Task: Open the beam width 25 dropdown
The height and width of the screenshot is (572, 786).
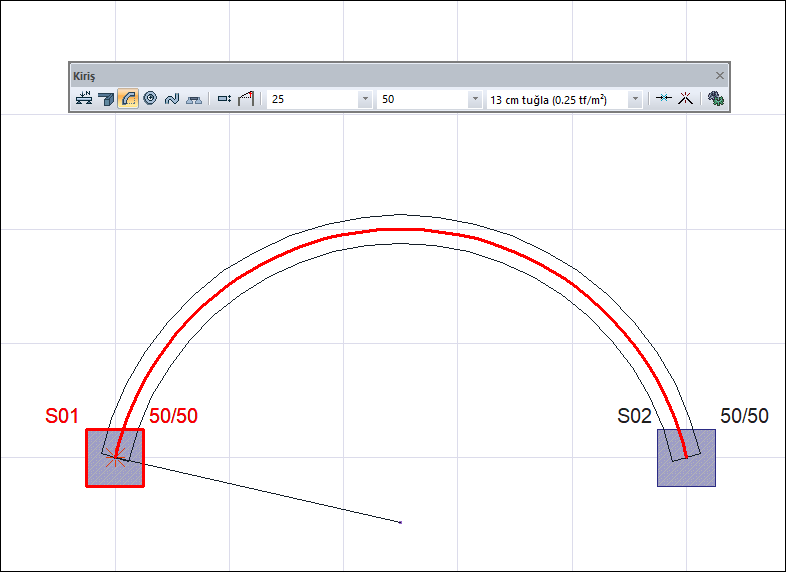Action: [x=364, y=99]
